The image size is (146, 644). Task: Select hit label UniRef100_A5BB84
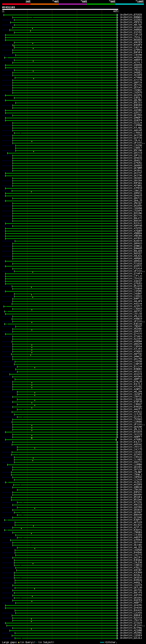(x=131, y=233)
